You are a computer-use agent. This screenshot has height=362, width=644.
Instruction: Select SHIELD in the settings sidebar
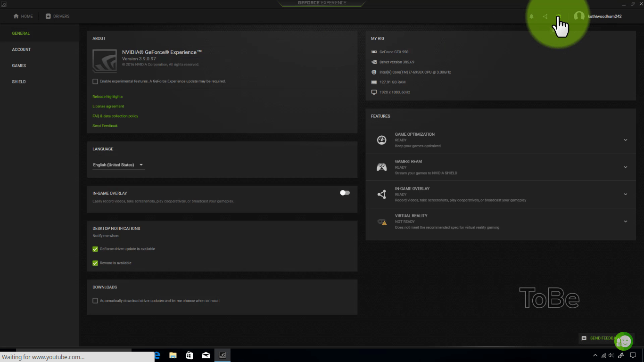[19, 82]
